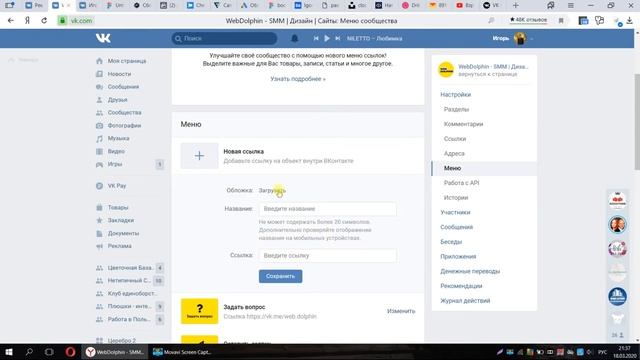The height and width of the screenshot is (360, 640).
Task: Open Денежные переводы settings item
Action: click(470, 271)
